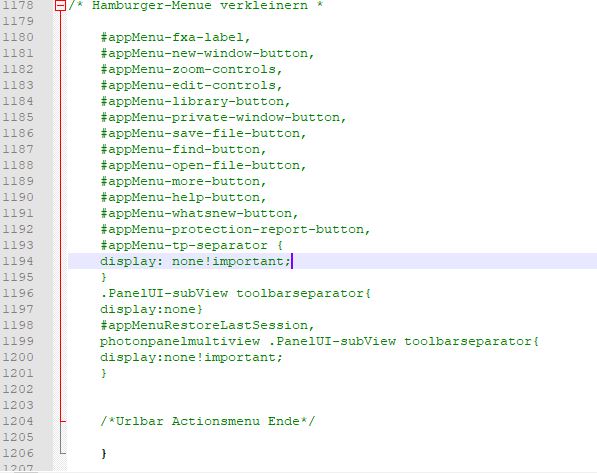
Task: Select line number 1194 in the margin
Action: coord(18,261)
